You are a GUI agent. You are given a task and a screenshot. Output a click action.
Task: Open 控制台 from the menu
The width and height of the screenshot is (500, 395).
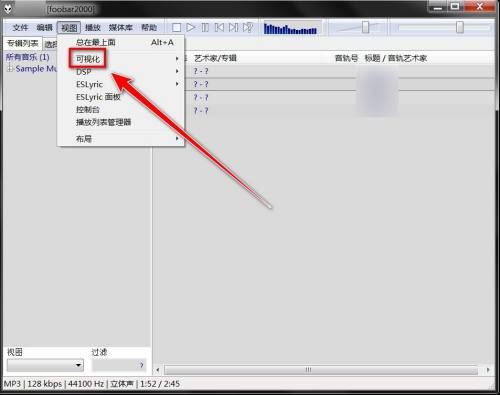click(121, 110)
